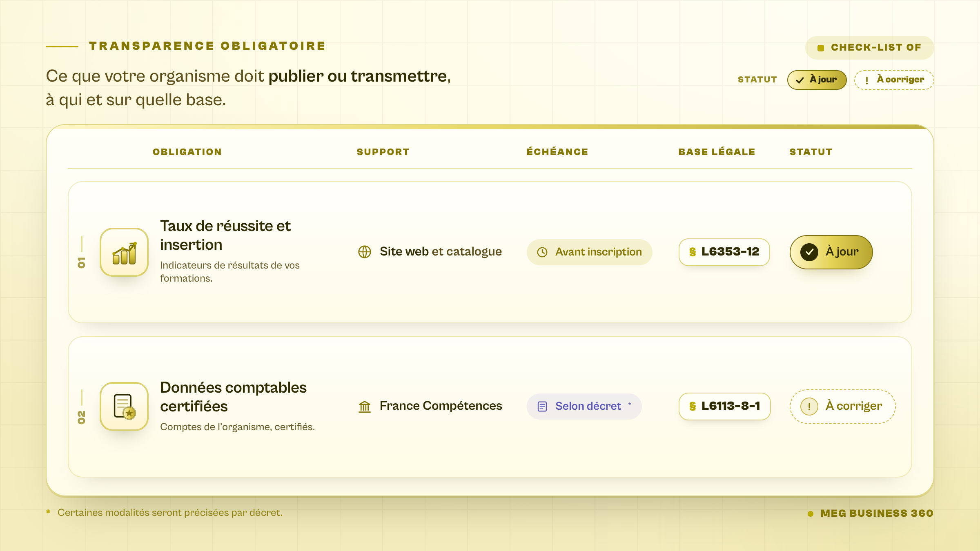Viewport: 980px width, 551px height.
Task: Click the À jour status button in row 01
Action: pos(831,252)
